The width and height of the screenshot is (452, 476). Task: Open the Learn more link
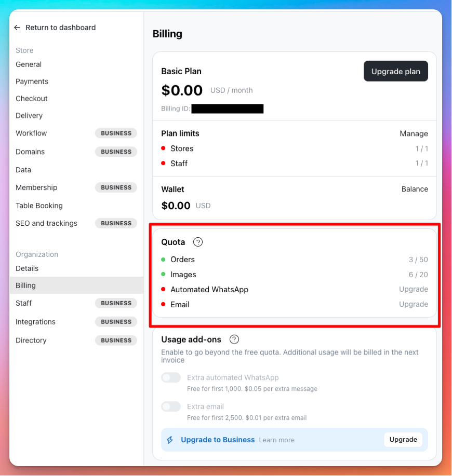[x=277, y=440]
